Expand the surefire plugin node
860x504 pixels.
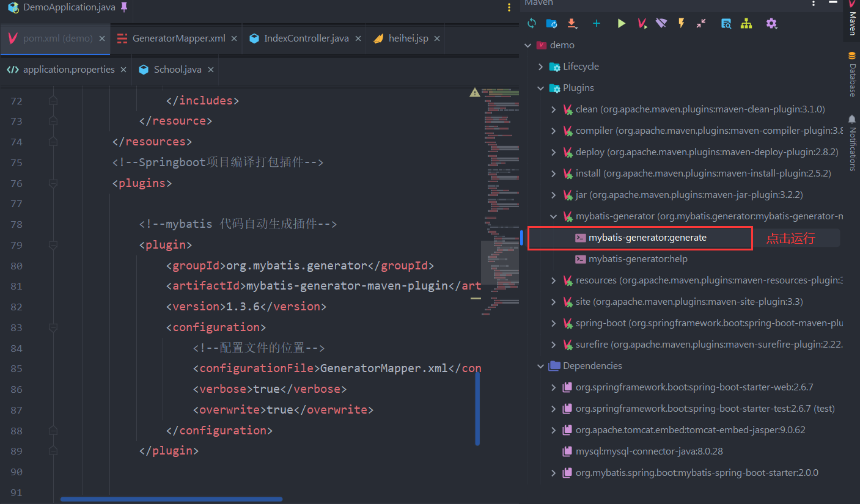pos(554,345)
